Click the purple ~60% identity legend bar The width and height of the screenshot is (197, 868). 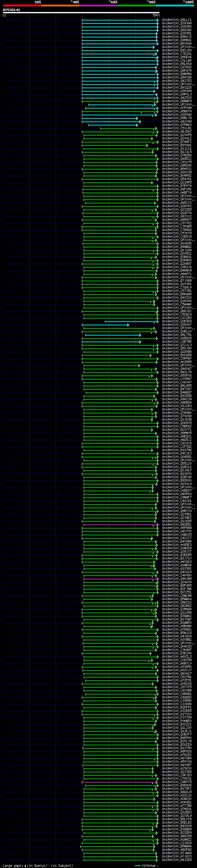pos(98,6)
